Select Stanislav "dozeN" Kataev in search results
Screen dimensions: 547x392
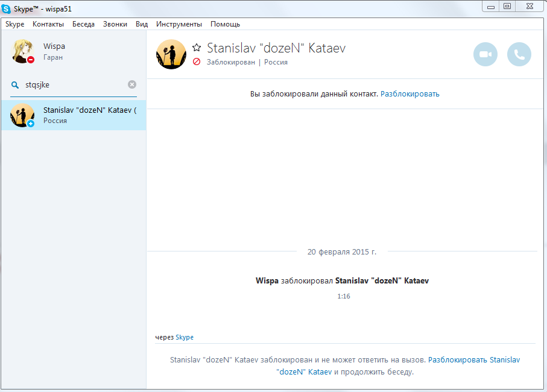click(74, 115)
